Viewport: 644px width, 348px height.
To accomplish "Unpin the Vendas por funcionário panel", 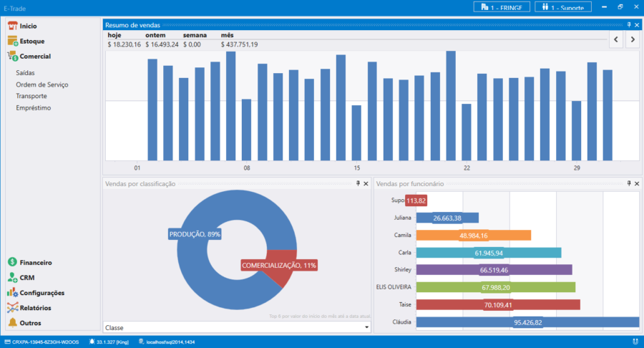I will tap(629, 184).
